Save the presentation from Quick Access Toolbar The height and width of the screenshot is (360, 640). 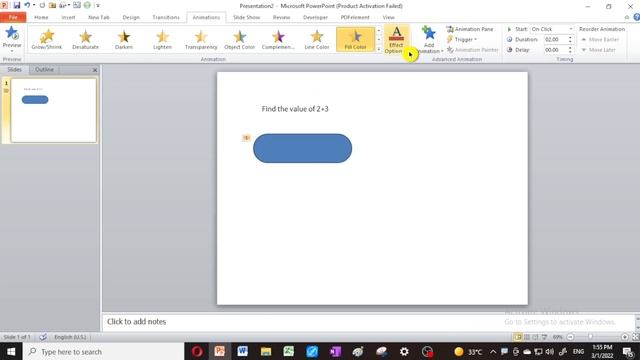pyautogui.click(x=17, y=5)
